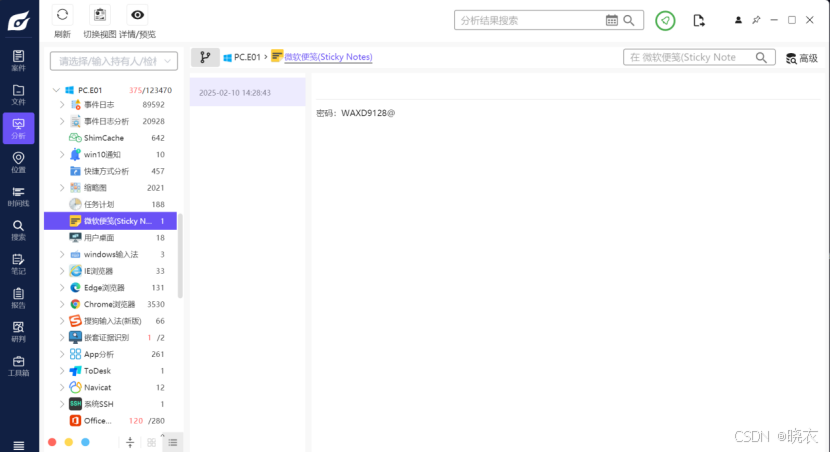The image size is (830, 452).
Task: Expand the Edge浏览器 tree node
Action: point(62,287)
